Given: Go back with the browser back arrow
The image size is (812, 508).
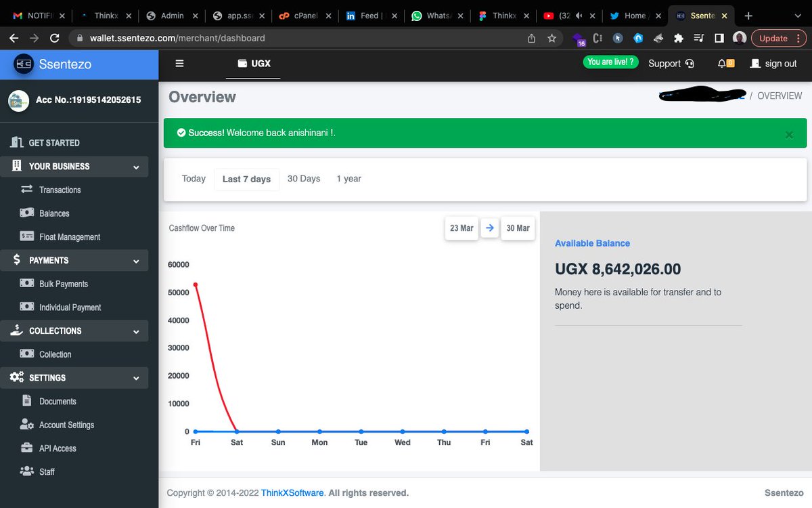Looking at the screenshot, I should coord(14,39).
